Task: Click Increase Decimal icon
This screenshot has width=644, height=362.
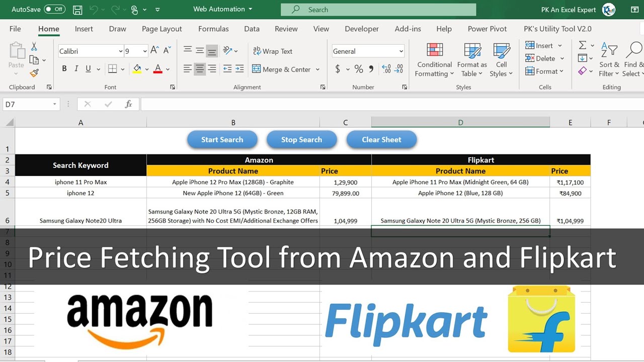Action: (386, 69)
